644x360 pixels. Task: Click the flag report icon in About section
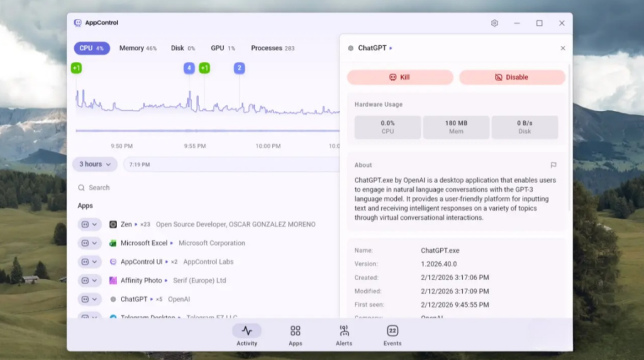pos(553,165)
